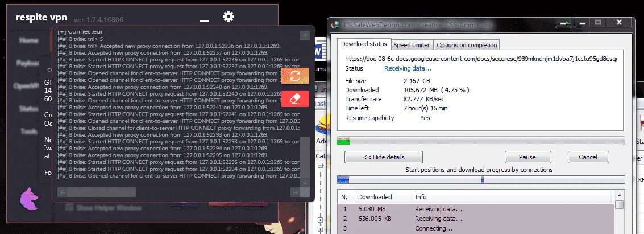
Task: Clear the log with red eraser button
Action: pos(296,99)
